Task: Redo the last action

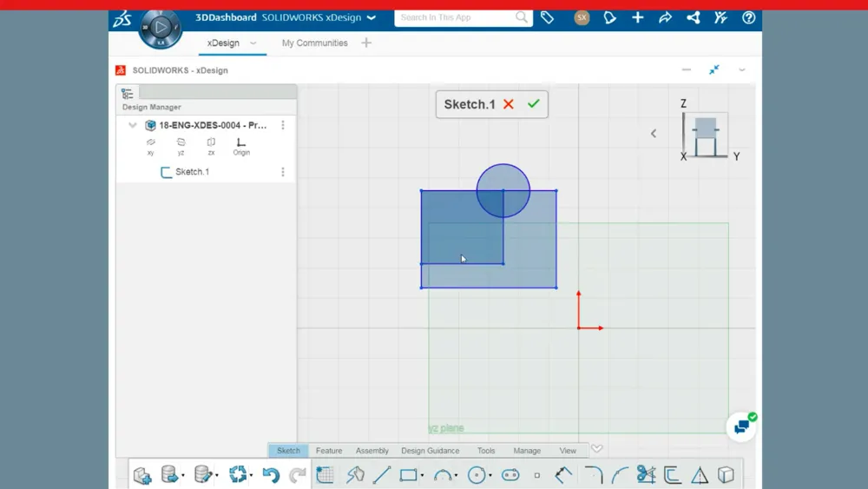Action: click(298, 475)
